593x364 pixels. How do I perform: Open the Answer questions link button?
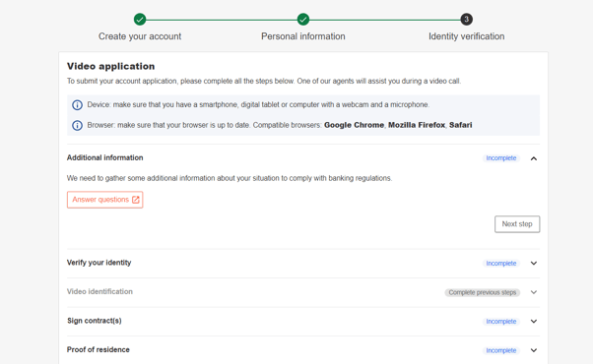pos(105,200)
